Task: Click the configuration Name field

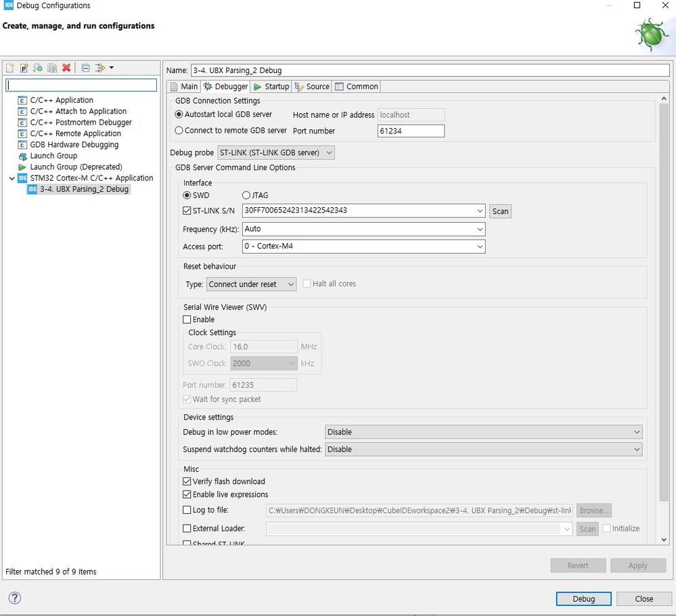Action: (x=430, y=70)
